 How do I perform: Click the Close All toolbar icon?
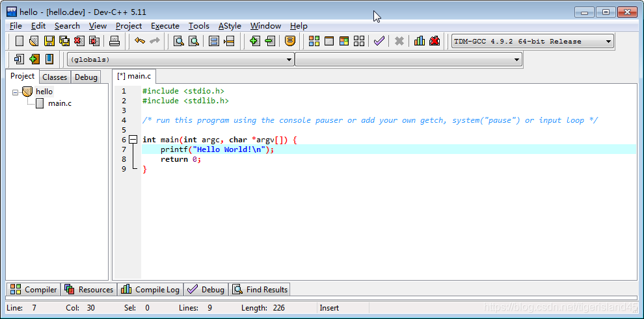94,41
